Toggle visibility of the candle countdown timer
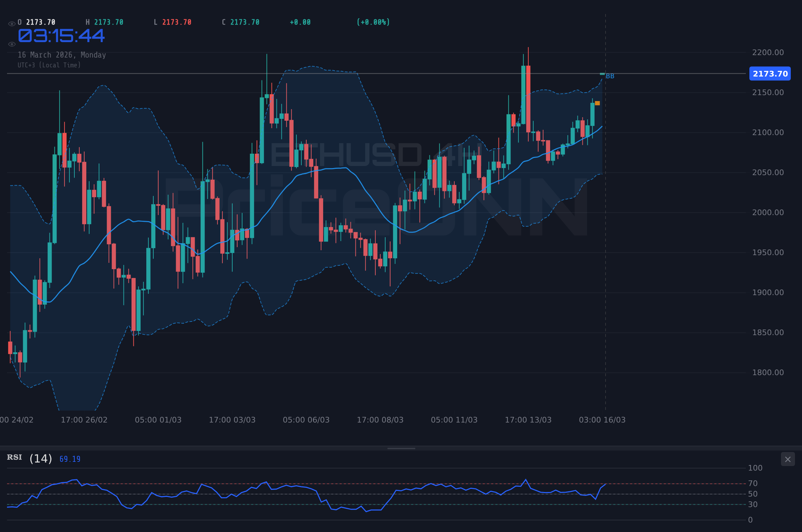This screenshot has width=802, height=532. pyautogui.click(x=11, y=44)
